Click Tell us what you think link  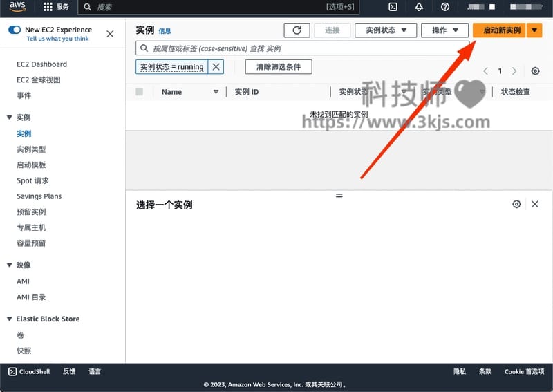pos(58,39)
